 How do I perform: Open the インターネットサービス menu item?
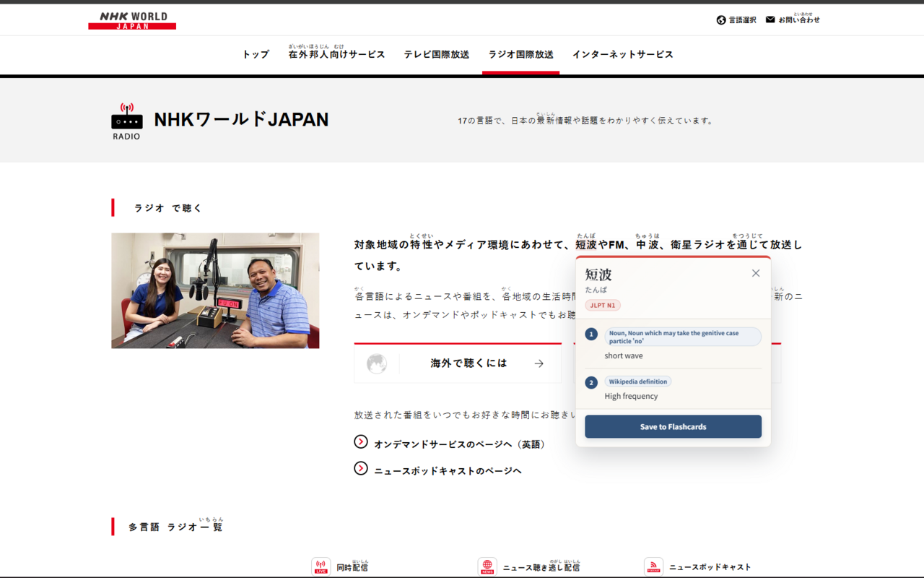tap(623, 54)
